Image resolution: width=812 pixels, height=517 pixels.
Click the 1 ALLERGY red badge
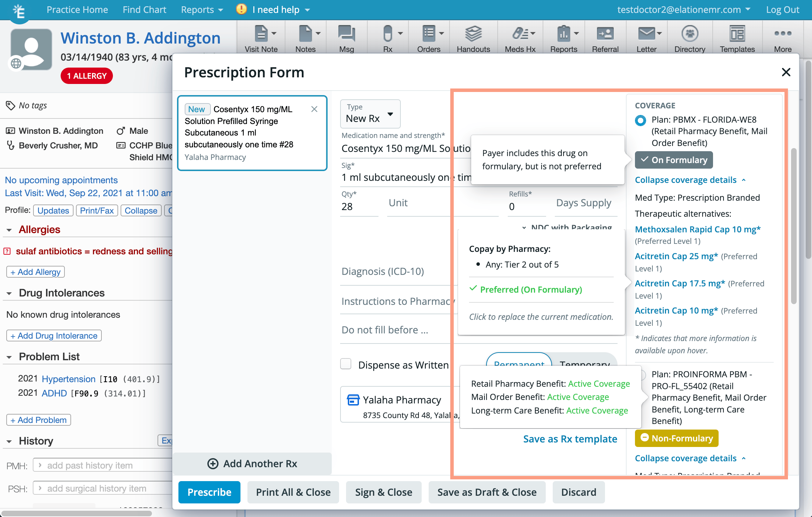87,76
